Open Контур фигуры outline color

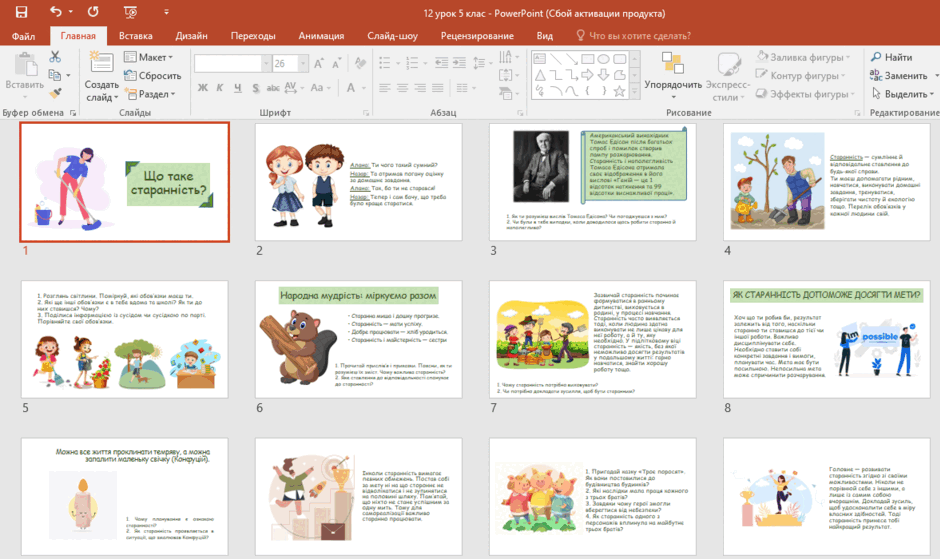point(800,76)
